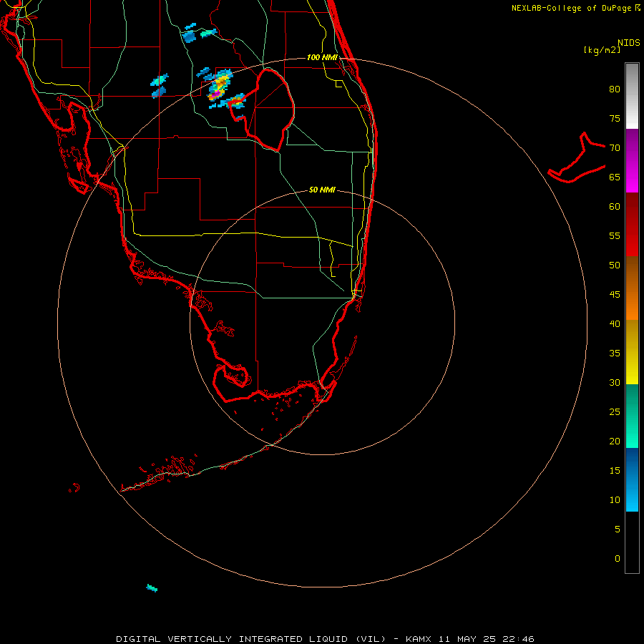Click the 75 scale value label

(x=615, y=119)
